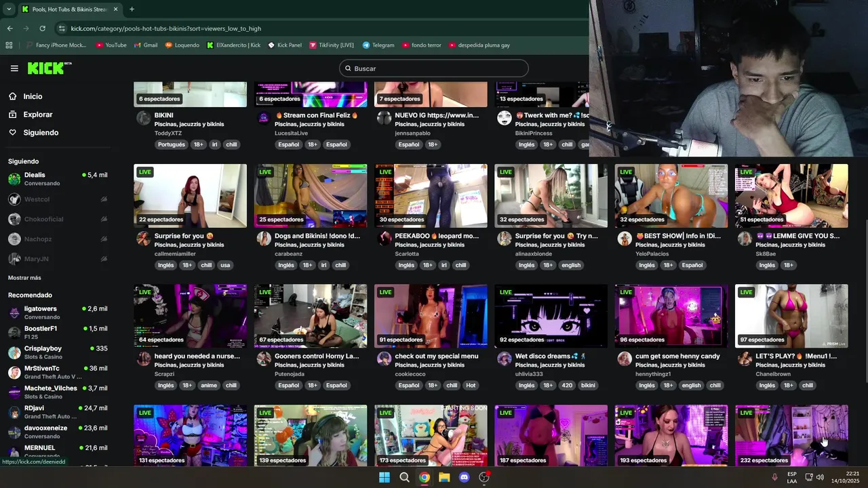The width and height of the screenshot is (868, 488).
Task: Open Crisplayboy recommended channel
Action: 58,352
